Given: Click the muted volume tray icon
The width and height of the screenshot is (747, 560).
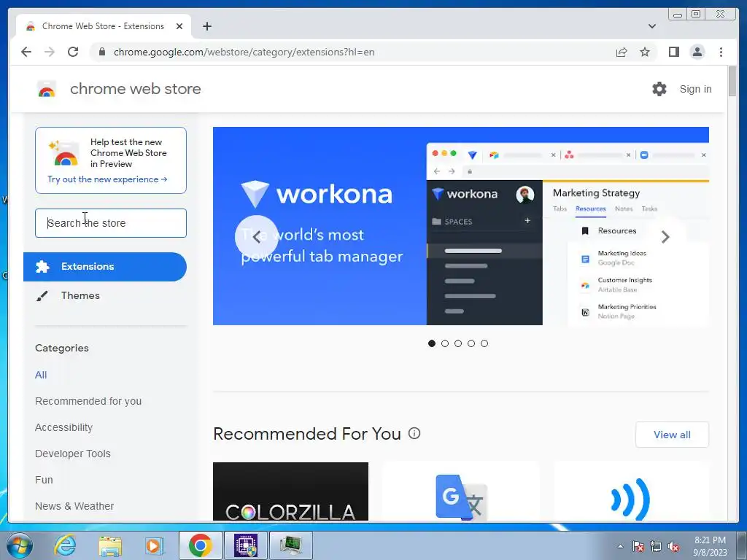Looking at the screenshot, I should 673,546.
